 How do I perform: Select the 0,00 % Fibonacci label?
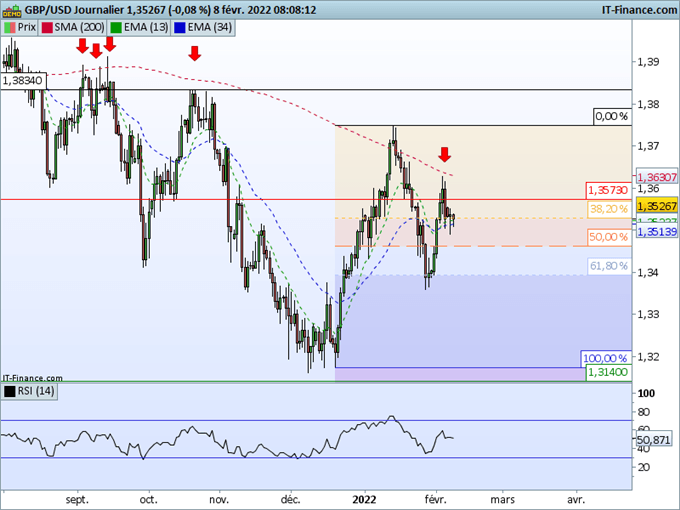coord(611,116)
